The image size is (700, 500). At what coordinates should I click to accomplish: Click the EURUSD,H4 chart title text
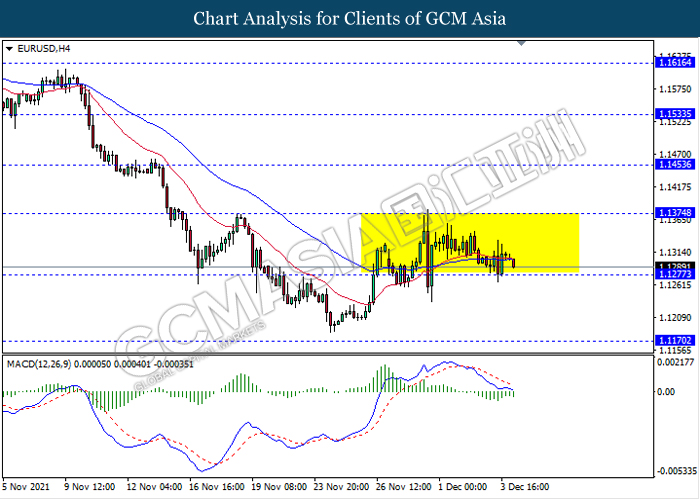[x=44, y=49]
